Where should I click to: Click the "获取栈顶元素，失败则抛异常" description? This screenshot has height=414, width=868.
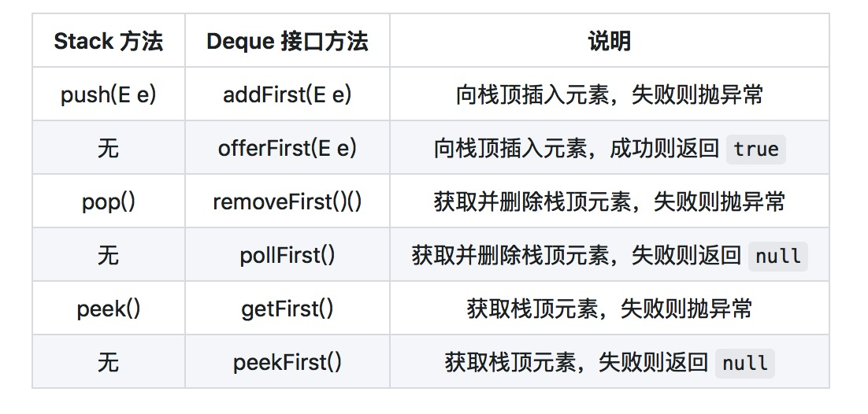tap(609, 308)
